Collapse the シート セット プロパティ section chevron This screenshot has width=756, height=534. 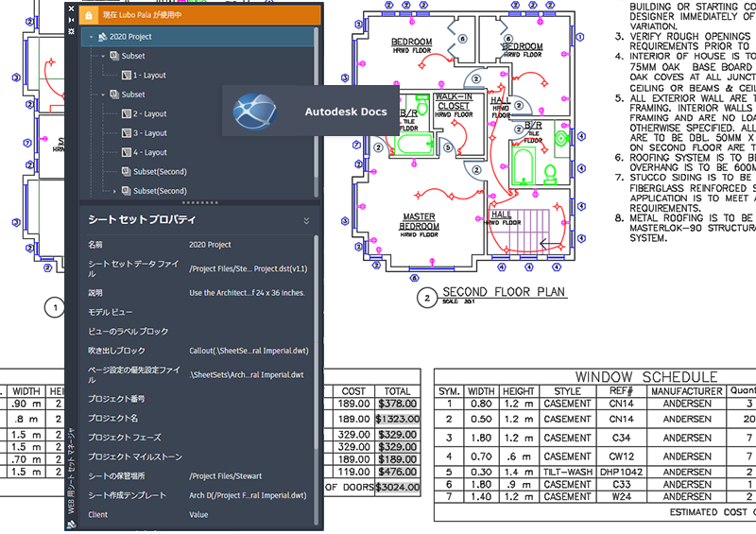point(306,220)
